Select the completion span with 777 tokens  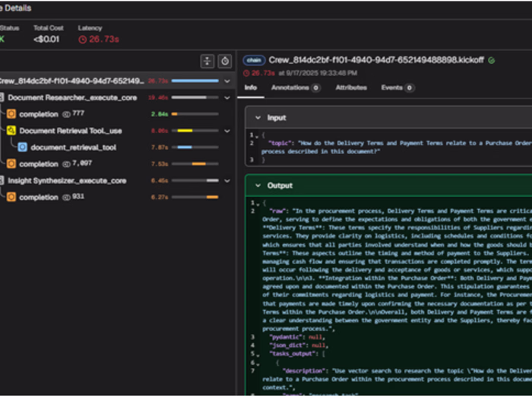tap(117, 114)
